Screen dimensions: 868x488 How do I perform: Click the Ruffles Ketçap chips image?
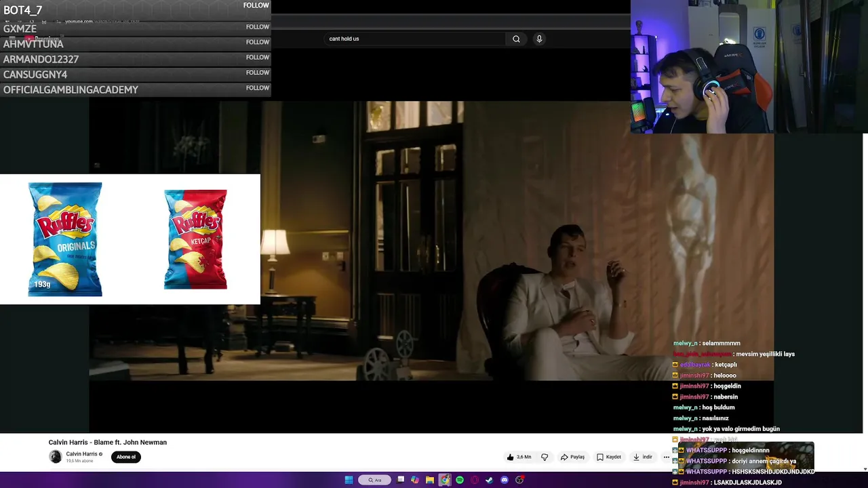(195, 239)
